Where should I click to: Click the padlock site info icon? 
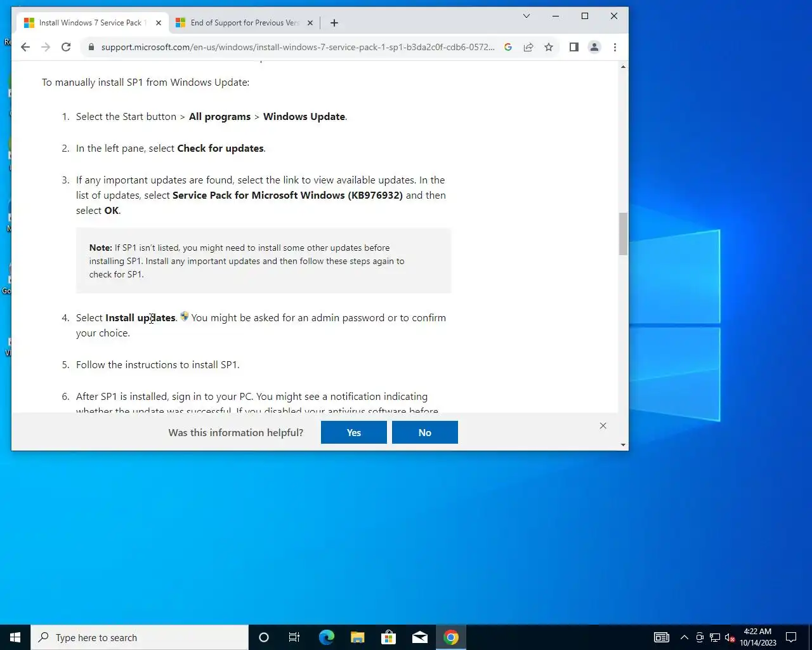(x=91, y=47)
